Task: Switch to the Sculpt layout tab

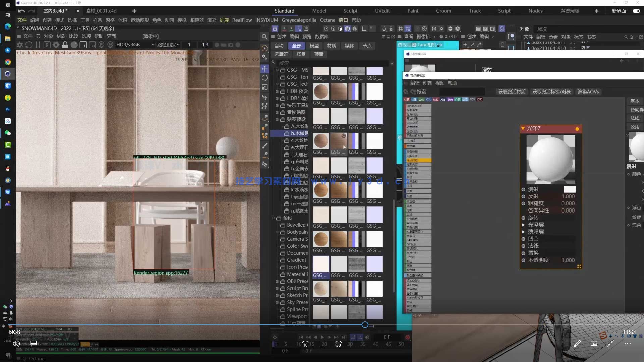Action: [x=350, y=11]
